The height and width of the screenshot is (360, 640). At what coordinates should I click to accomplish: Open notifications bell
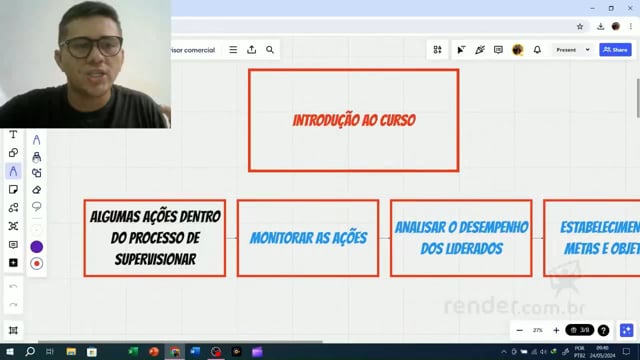coord(537,50)
